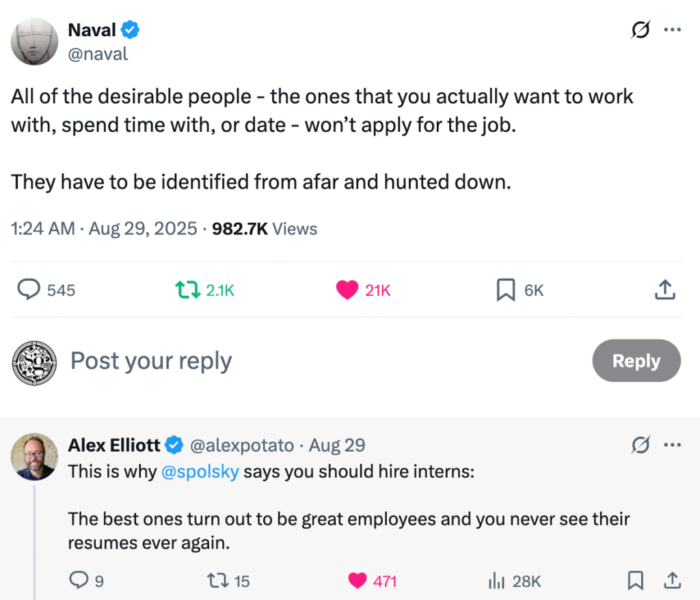
Task: Open replies via the 545 comment icon
Action: pyautogui.click(x=29, y=289)
